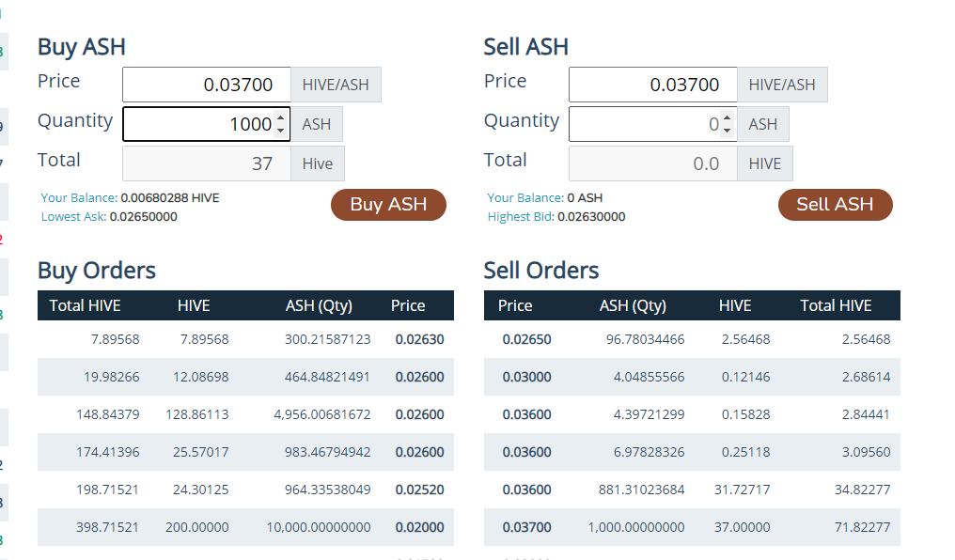Focus the Sell ASH quantity field
The height and width of the screenshot is (560, 955).
tap(653, 124)
